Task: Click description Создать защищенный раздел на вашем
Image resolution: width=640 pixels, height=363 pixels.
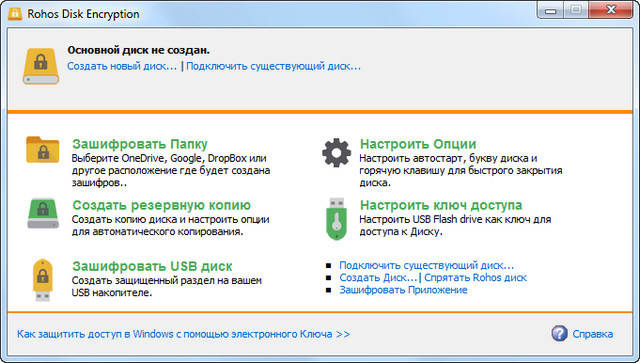Action: tap(167, 287)
